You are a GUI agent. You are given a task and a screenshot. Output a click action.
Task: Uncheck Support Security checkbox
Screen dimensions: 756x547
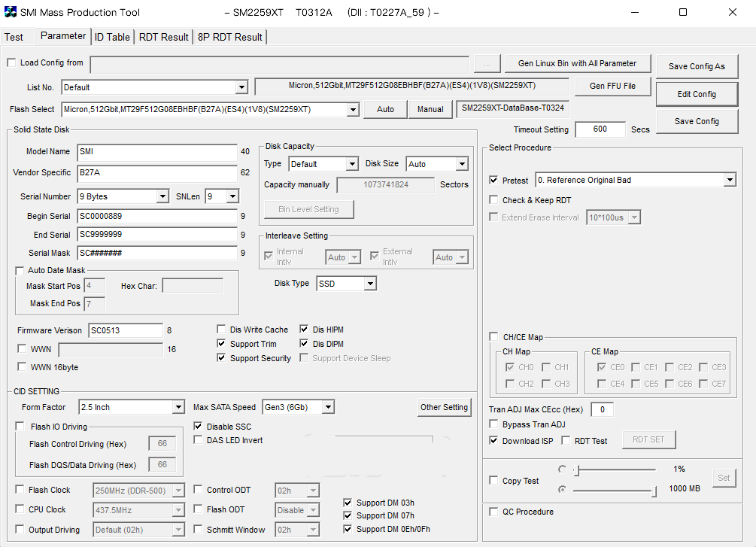tap(221, 357)
